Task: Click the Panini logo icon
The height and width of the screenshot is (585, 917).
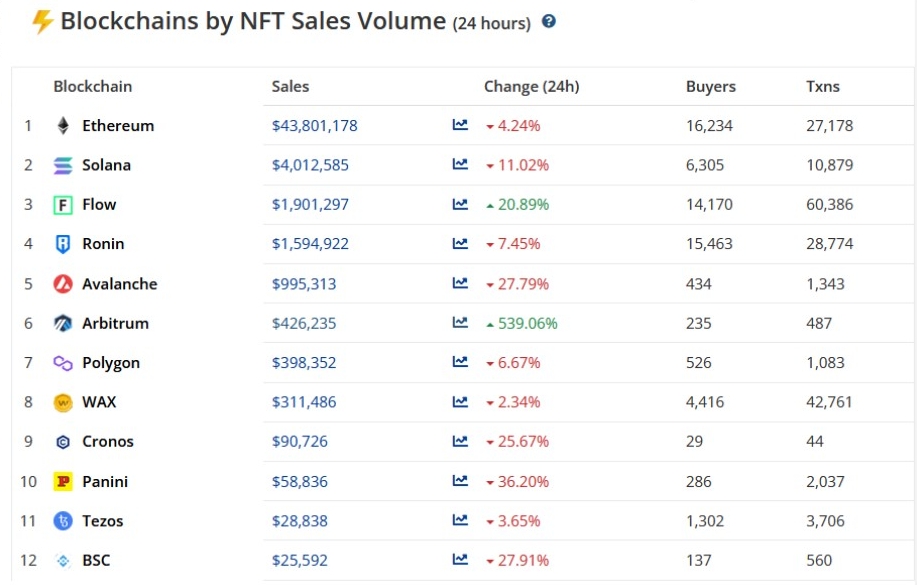Action: pyautogui.click(x=63, y=481)
